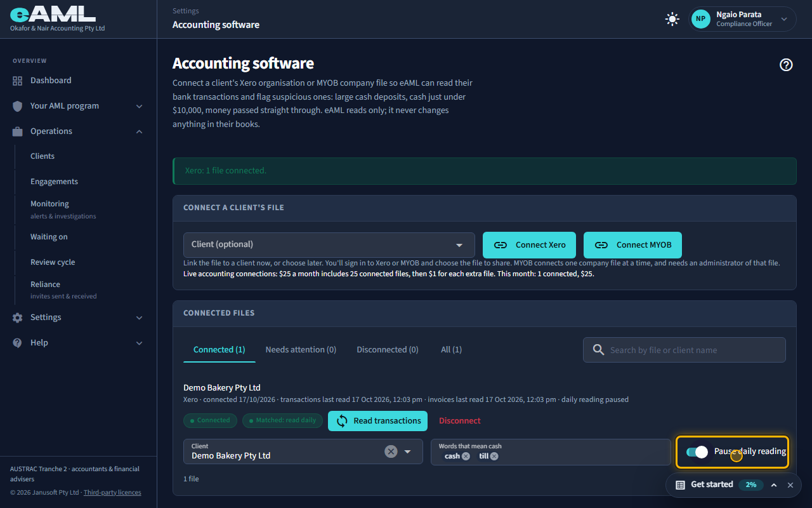812x508 pixels.
Task: Collapse the Operations section
Action: click(140, 131)
